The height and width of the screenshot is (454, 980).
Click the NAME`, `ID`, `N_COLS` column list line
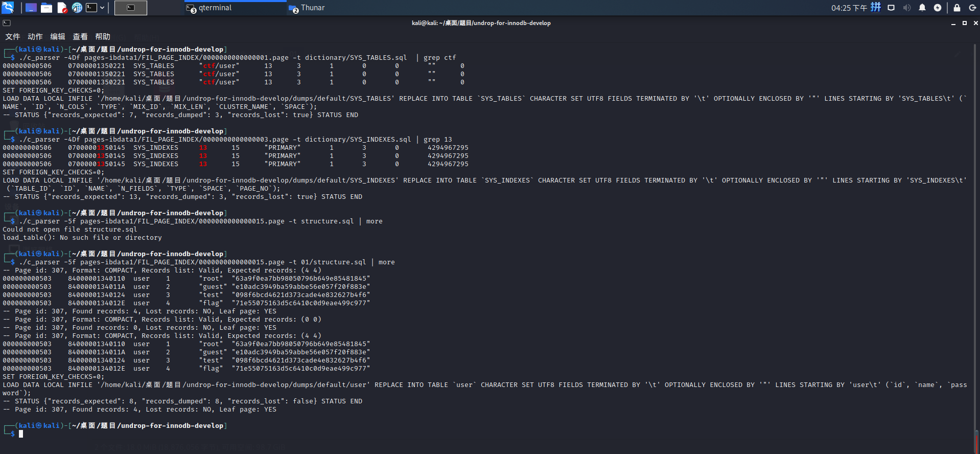point(160,107)
